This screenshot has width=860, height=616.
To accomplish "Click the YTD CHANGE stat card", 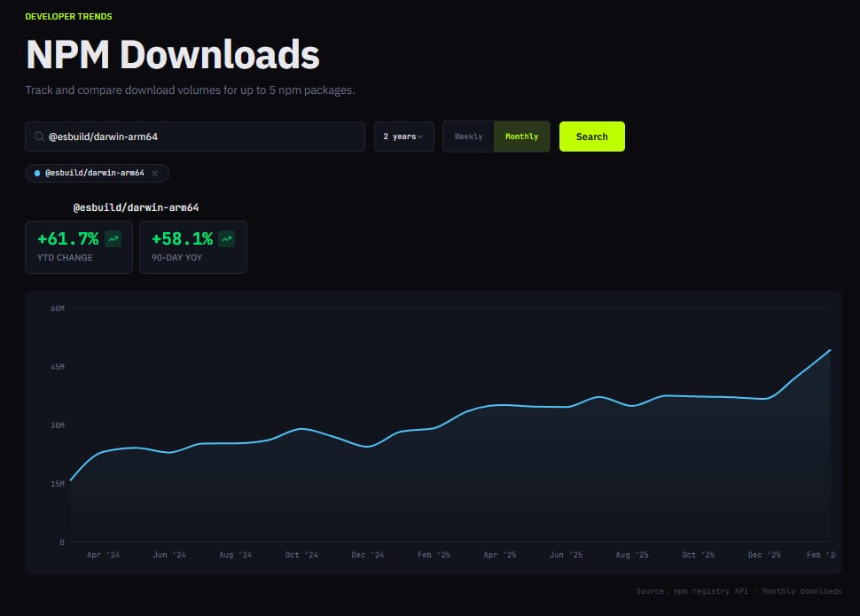I will 79,247.
